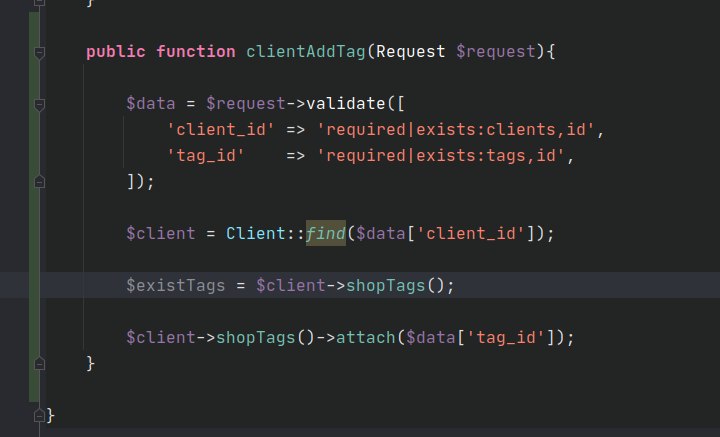Select the clientAddTag method name
Viewport: 720px width, 437px height.
pos(306,52)
